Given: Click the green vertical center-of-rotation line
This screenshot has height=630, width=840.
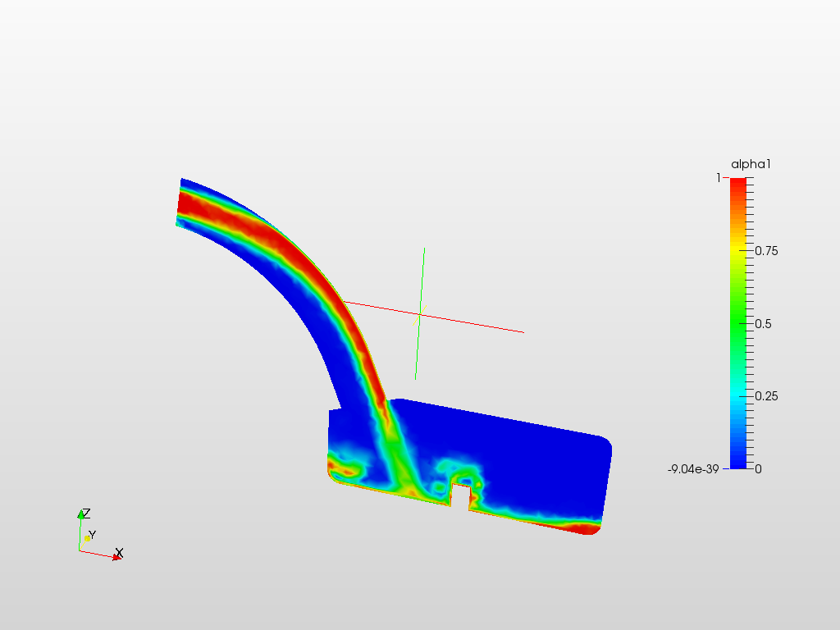Looking at the screenshot, I should point(420,313).
